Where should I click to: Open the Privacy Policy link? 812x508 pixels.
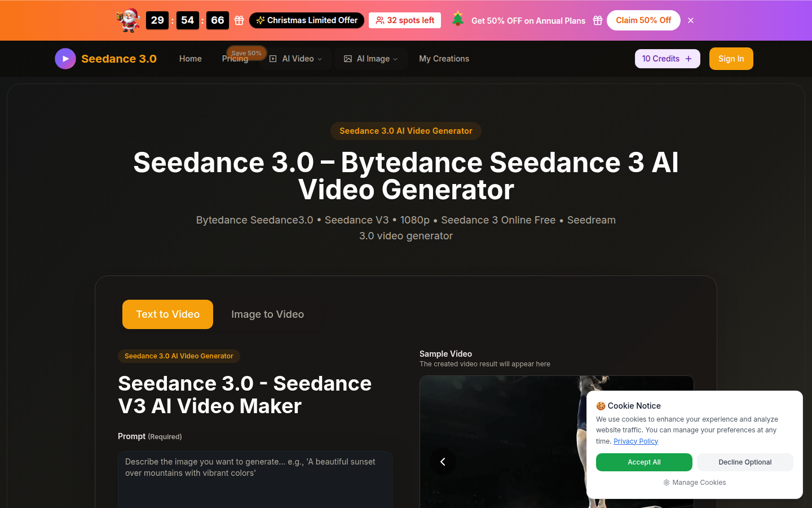point(636,441)
